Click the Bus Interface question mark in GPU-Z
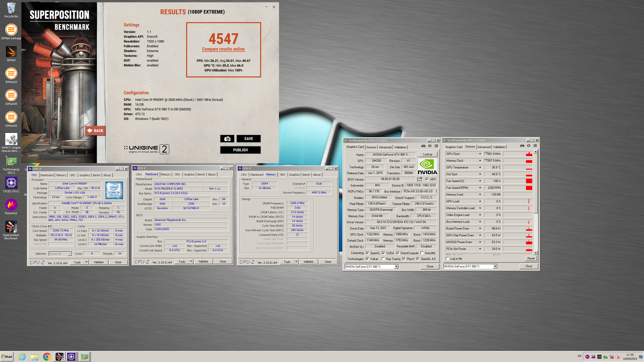 436,191
